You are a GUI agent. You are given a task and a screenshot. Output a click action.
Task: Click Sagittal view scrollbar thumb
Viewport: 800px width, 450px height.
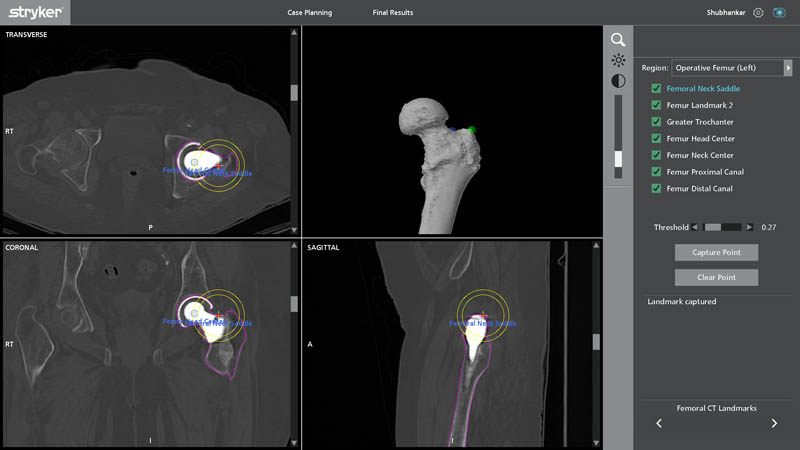[x=596, y=342]
